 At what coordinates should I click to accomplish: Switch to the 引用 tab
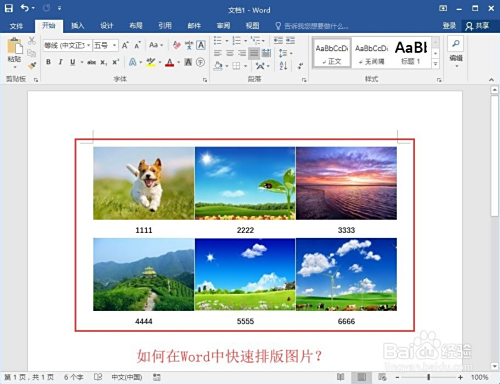coord(165,26)
